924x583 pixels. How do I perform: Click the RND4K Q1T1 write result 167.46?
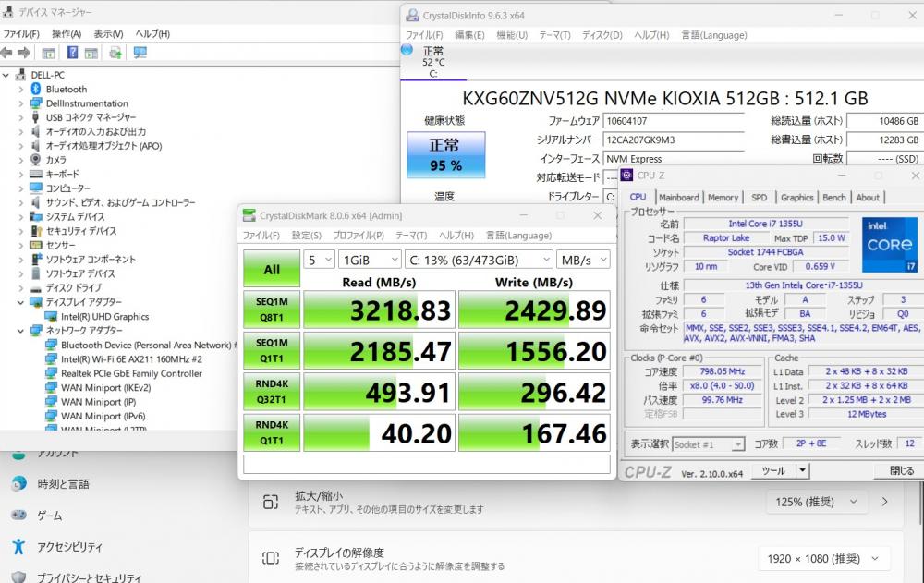coord(534,432)
